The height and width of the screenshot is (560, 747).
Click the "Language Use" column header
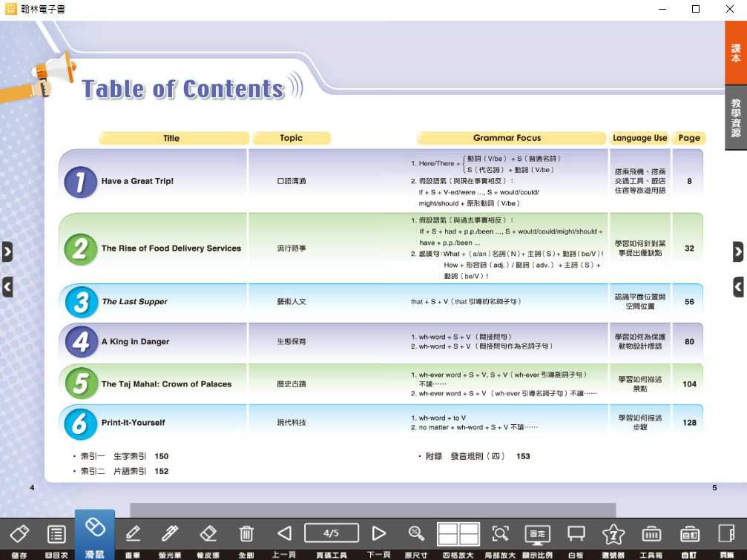(x=640, y=138)
